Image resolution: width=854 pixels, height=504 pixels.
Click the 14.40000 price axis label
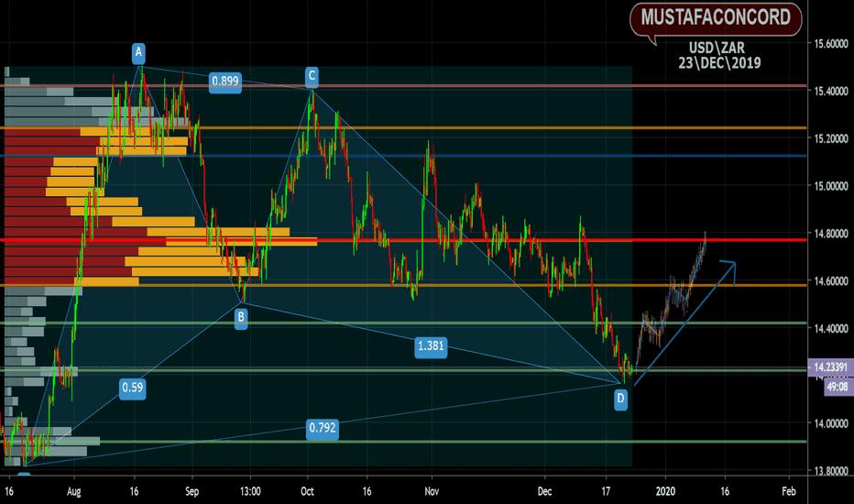click(830, 329)
